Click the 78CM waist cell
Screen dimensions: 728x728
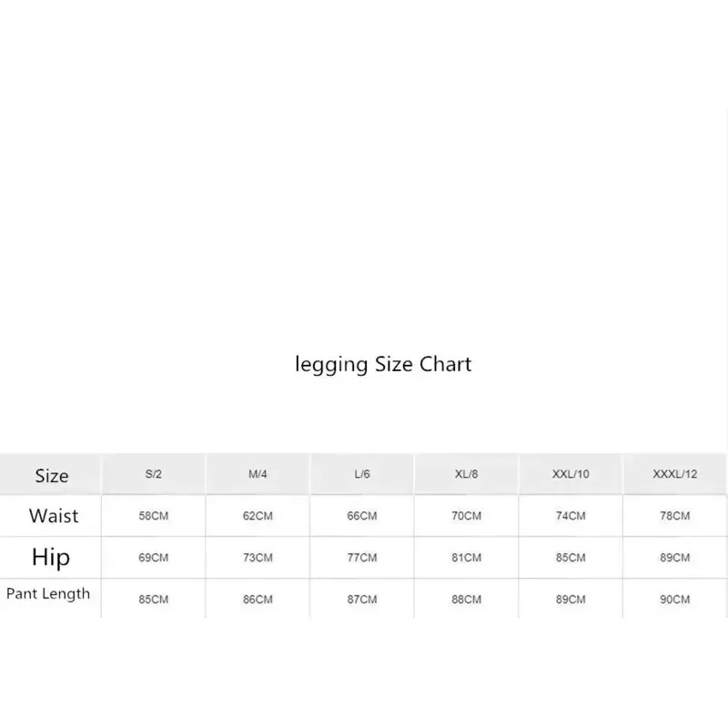click(x=674, y=516)
